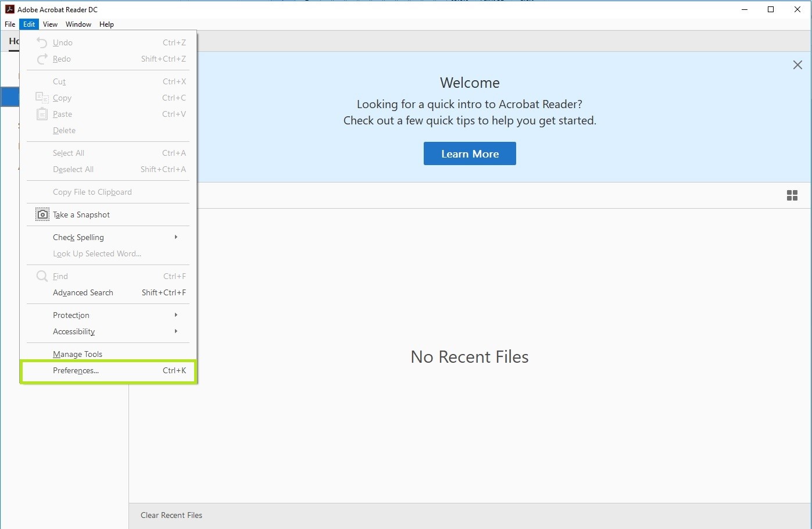Choose Preferences… from the Edit menu
Screen dimensions: 812x529
108,371
